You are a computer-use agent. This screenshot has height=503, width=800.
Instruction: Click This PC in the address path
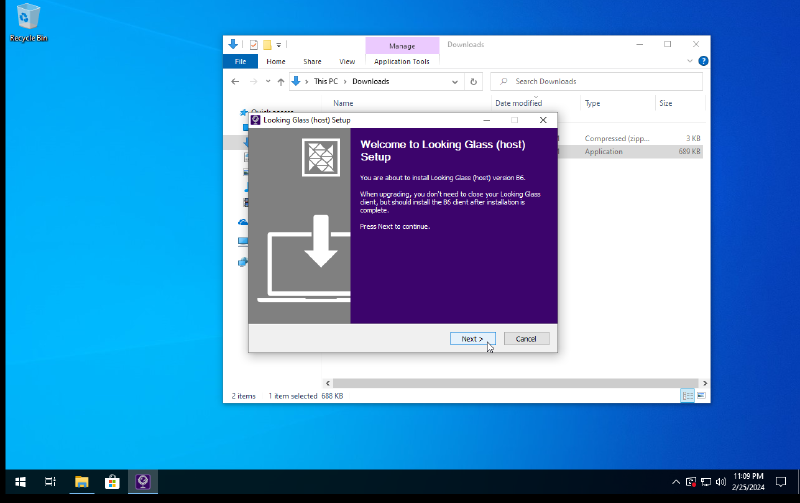[326, 81]
